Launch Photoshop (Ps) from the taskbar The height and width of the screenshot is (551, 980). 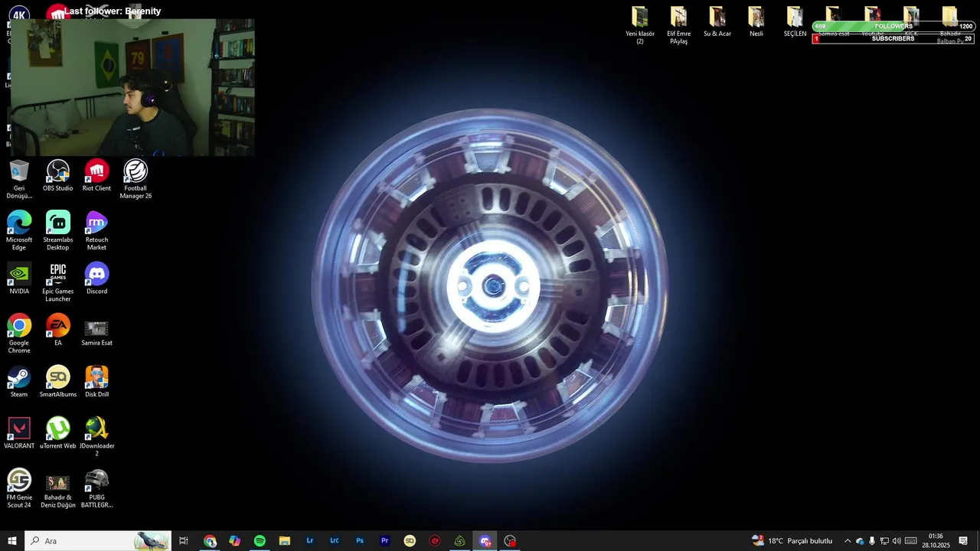click(360, 541)
